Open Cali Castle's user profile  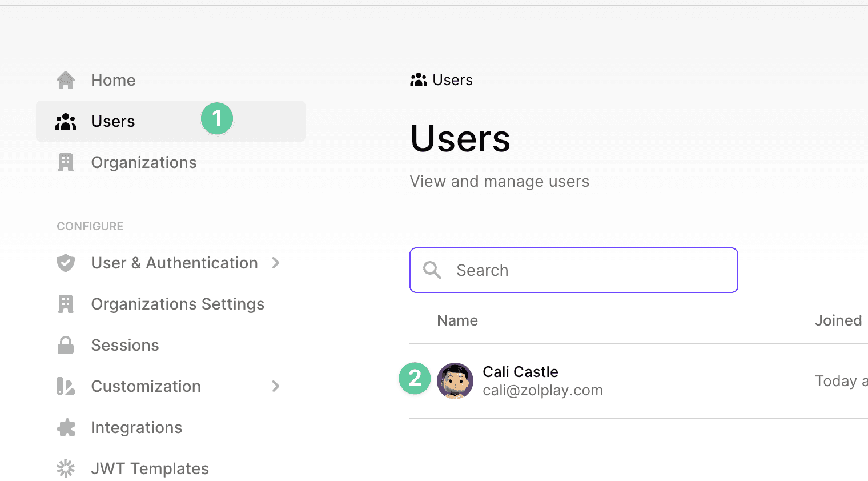tap(520, 372)
